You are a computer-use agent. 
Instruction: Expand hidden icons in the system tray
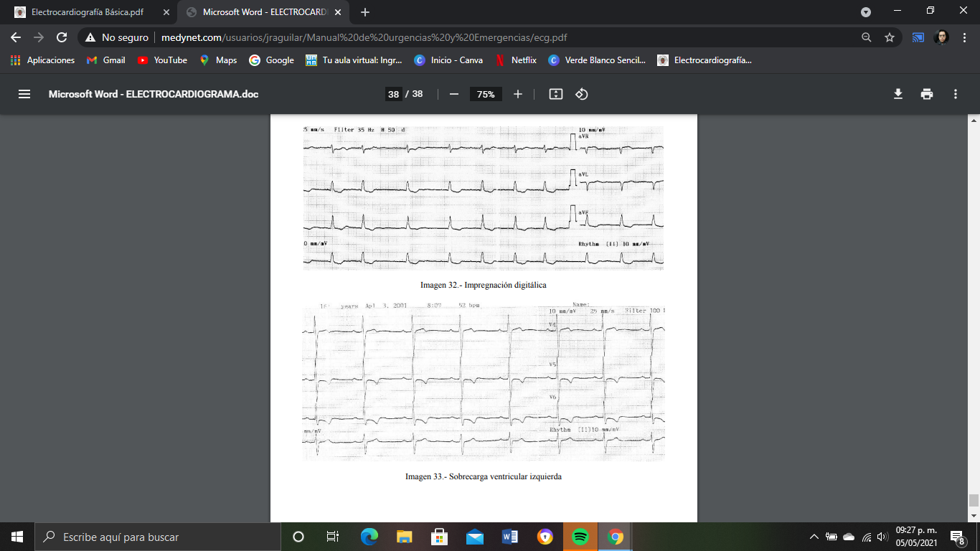(815, 536)
